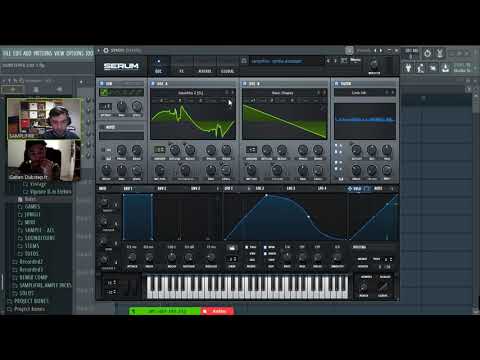Expand the GAMES folder in browser

click(x=32, y=207)
